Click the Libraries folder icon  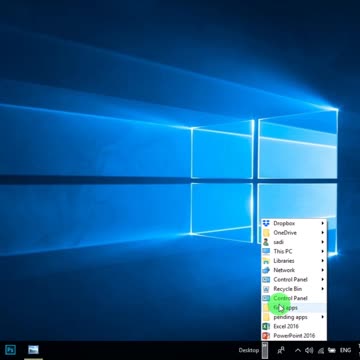click(266, 261)
